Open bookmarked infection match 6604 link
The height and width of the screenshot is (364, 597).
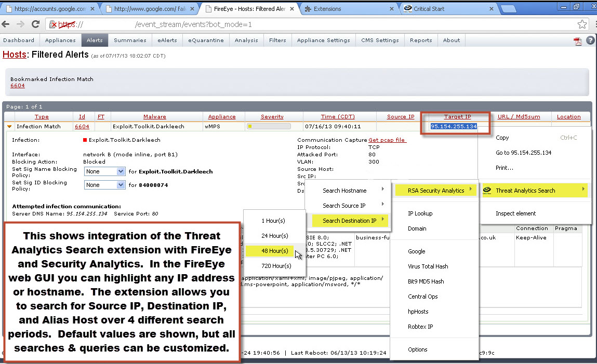pyautogui.click(x=18, y=86)
